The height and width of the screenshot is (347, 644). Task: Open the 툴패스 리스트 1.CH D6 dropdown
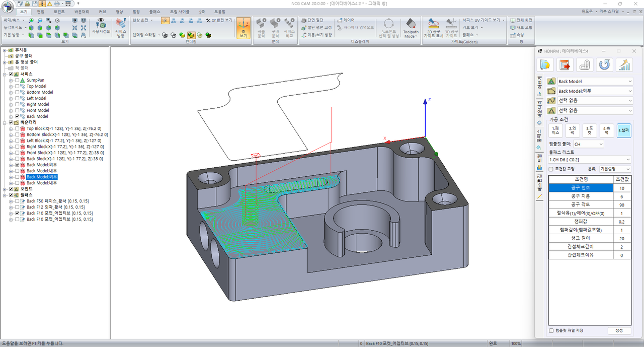(x=591, y=160)
